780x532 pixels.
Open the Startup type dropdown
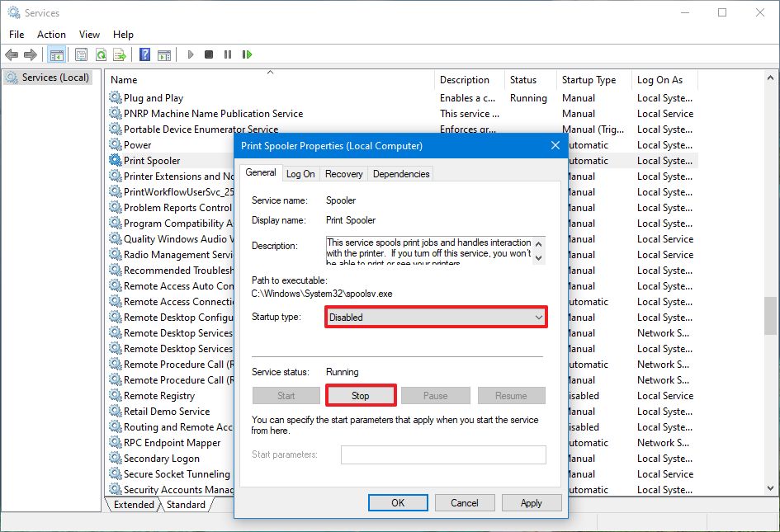(x=436, y=318)
